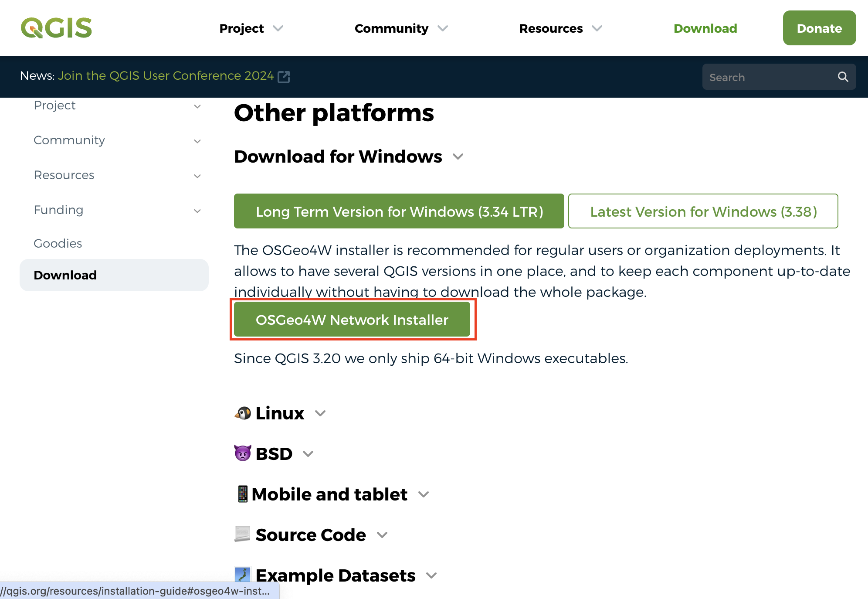
Task: Expand the Source Code chevron
Action: [x=382, y=535]
